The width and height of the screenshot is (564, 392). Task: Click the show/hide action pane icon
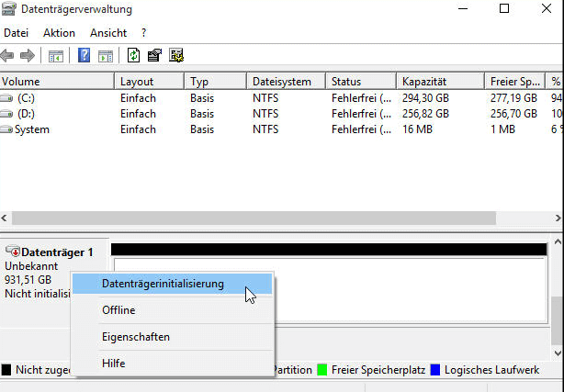pos(105,55)
